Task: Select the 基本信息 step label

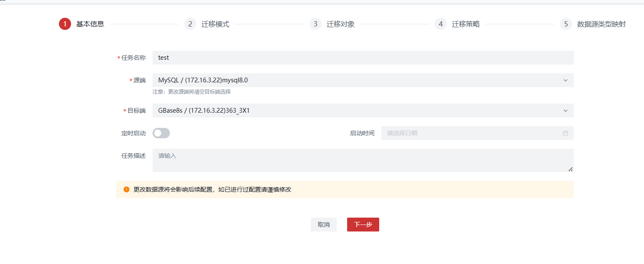Action: (x=90, y=24)
